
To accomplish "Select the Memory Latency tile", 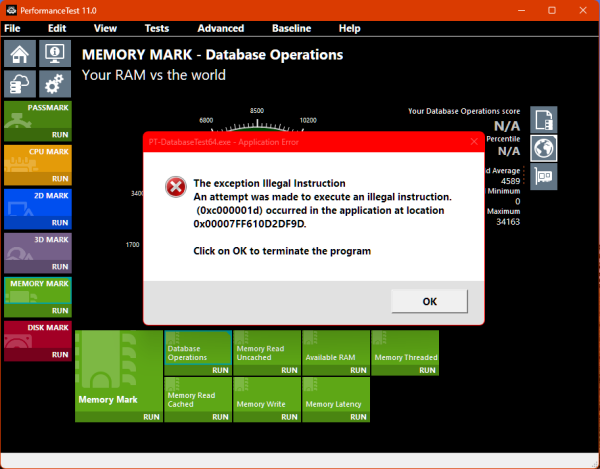I will 336,394.
